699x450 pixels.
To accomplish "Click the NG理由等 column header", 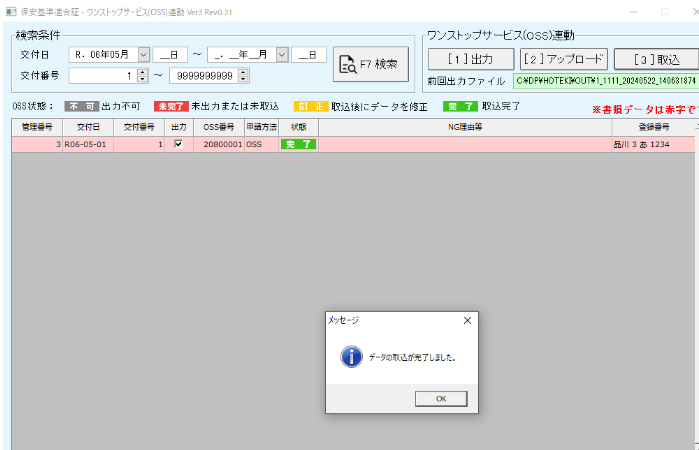I will 465,127.
